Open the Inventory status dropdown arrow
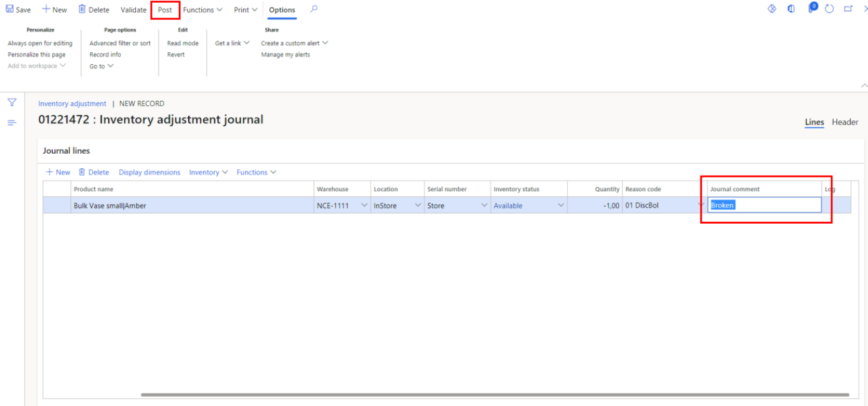This screenshot has width=868, height=406. [561, 205]
